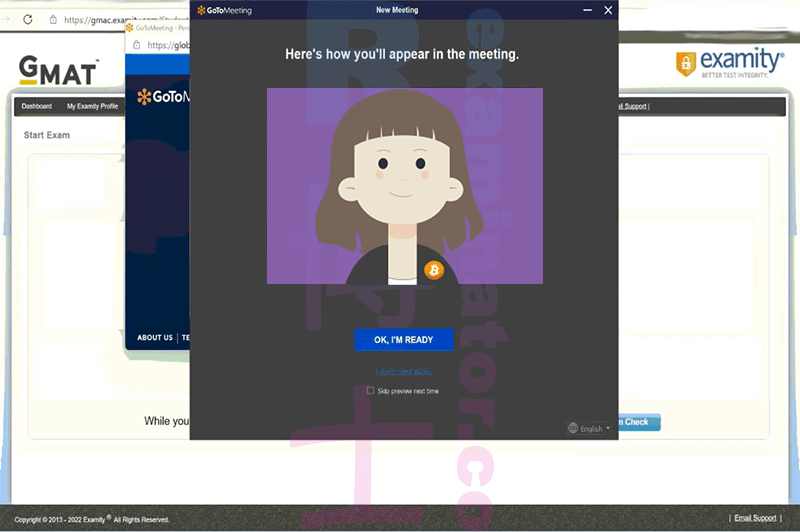Open Email Support link in the footer
Image resolution: width=800 pixels, height=532 pixels.
(755, 518)
